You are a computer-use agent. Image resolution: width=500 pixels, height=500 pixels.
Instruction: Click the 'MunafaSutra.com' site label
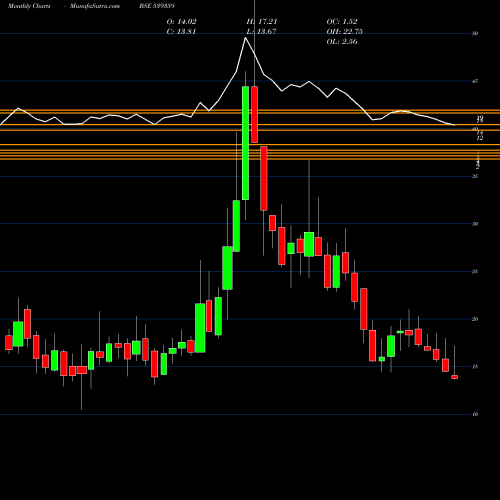point(95,6)
